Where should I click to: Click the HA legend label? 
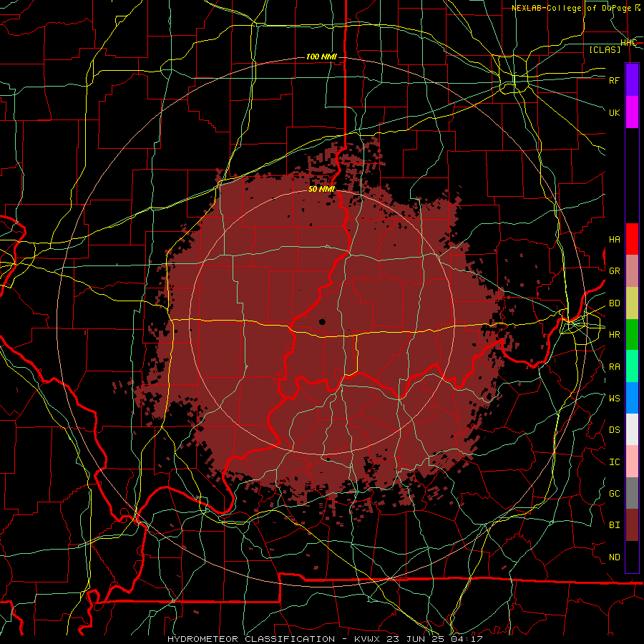coord(614,240)
